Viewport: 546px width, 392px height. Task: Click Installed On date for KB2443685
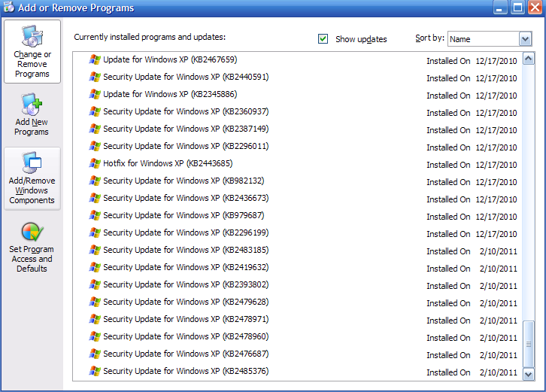(x=496, y=166)
